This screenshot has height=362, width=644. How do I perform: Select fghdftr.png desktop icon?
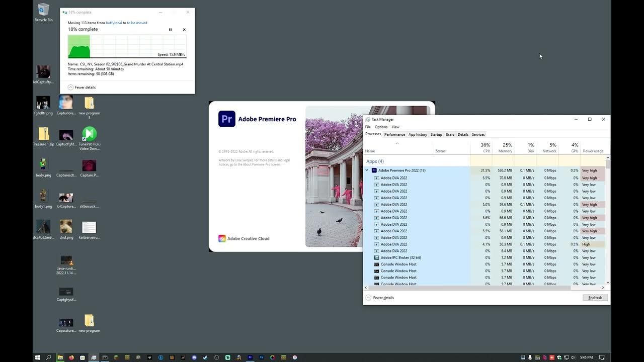43,106
